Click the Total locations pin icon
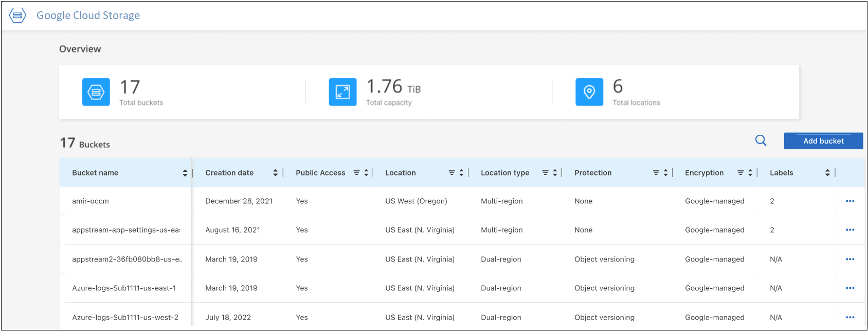 [589, 92]
